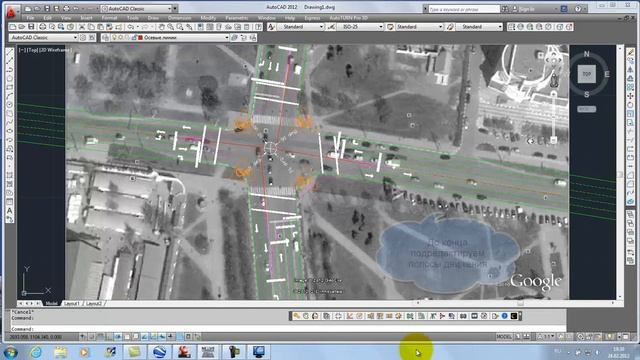Toggle Snap Mode in the status bar
This screenshot has height=360, width=640.
tap(91, 337)
